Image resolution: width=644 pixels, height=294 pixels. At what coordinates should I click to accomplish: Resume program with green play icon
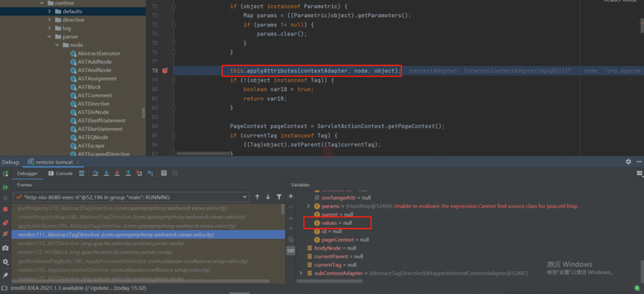pyautogui.click(x=5, y=188)
